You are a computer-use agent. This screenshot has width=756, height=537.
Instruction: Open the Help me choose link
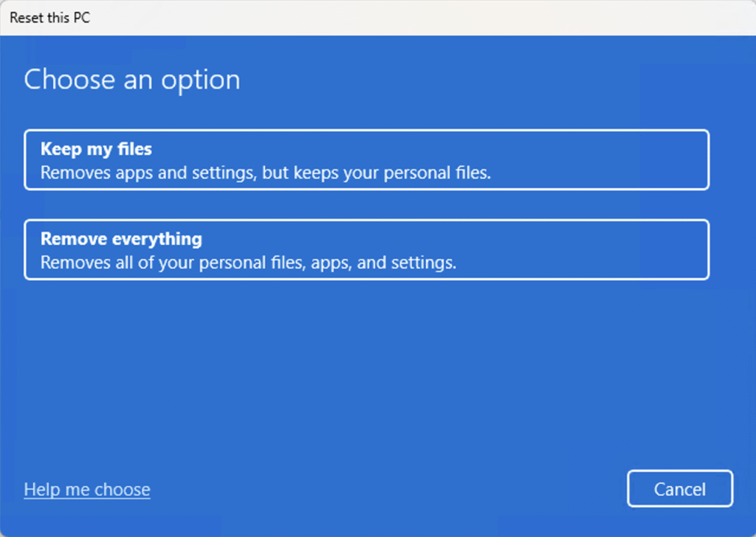click(87, 490)
